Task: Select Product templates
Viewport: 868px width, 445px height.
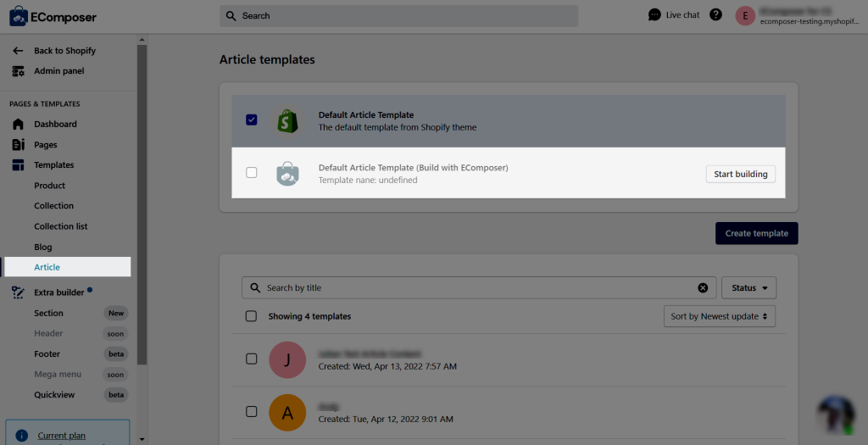Action: point(50,186)
